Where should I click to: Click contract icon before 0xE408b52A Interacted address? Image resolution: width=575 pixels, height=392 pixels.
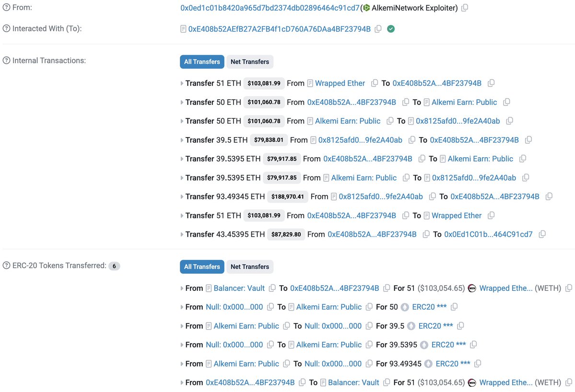click(183, 29)
